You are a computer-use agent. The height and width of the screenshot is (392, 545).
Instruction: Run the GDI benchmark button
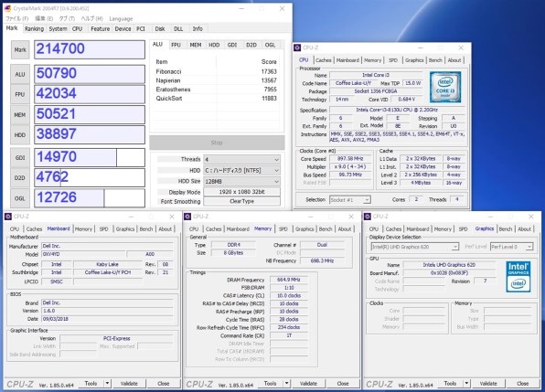[20, 158]
